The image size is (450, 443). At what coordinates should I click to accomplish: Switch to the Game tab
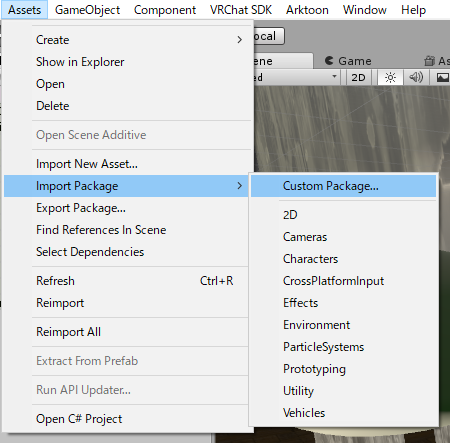point(348,61)
